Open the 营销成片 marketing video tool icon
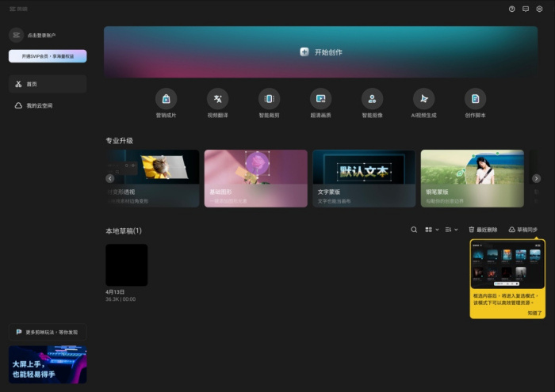This screenshot has height=392, width=555. [x=166, y=99]
